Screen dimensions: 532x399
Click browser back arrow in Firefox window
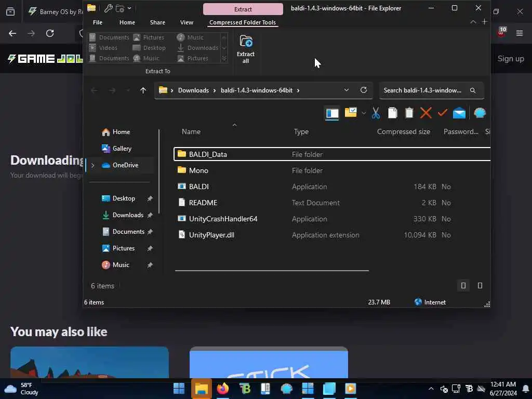[12, 33]
